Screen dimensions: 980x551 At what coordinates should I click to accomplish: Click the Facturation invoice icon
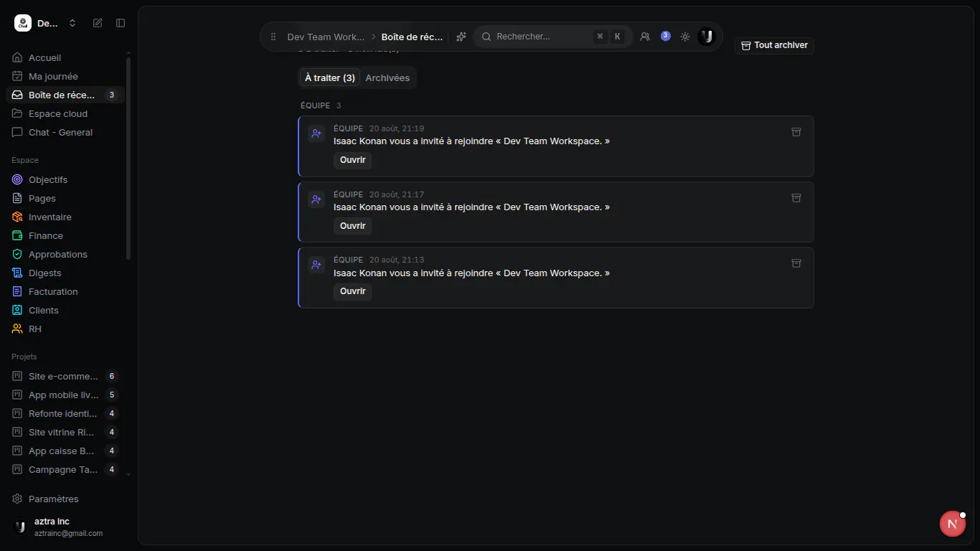(17, 291)
